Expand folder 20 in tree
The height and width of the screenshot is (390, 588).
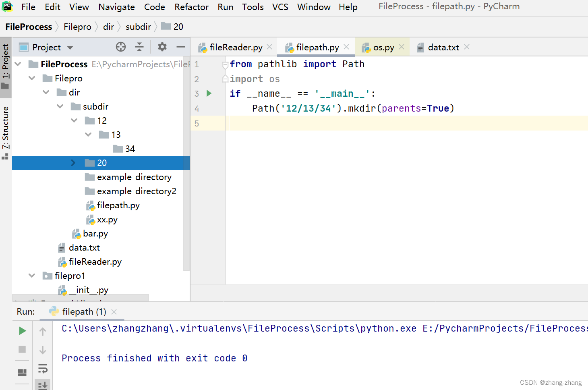pyautogui.click(x=73, y=163)
